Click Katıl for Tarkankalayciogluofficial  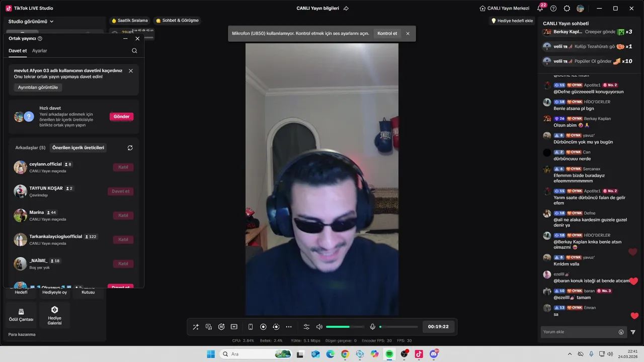(x=123, y=239)
